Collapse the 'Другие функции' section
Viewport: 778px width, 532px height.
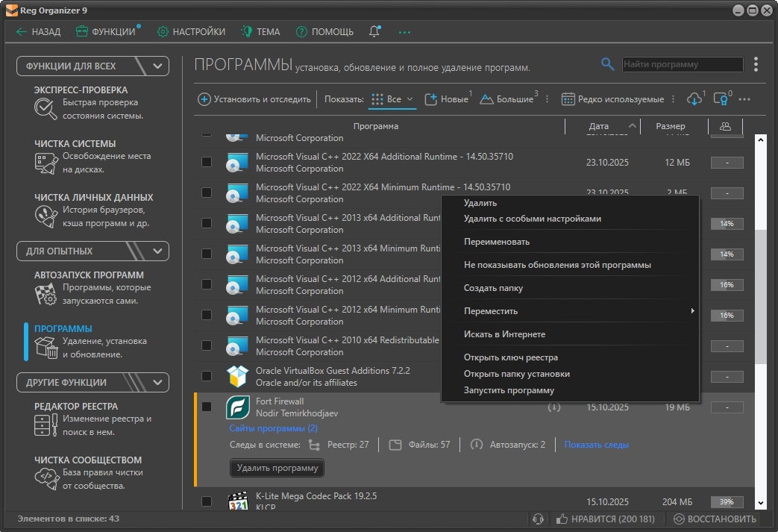pyautogui.click(x=157, y=382)
